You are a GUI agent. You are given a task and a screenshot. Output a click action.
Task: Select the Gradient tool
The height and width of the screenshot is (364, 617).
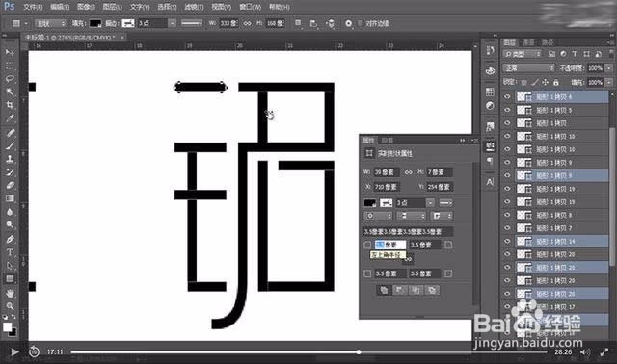tap(10, 198)
